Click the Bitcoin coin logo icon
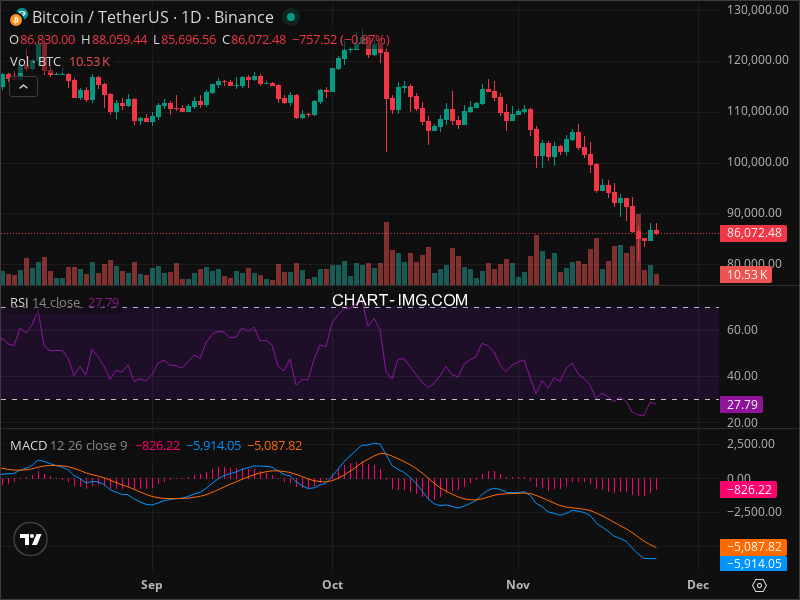This screenshot has height=600, width=800. pyautogui.click(x=18, y=18)
